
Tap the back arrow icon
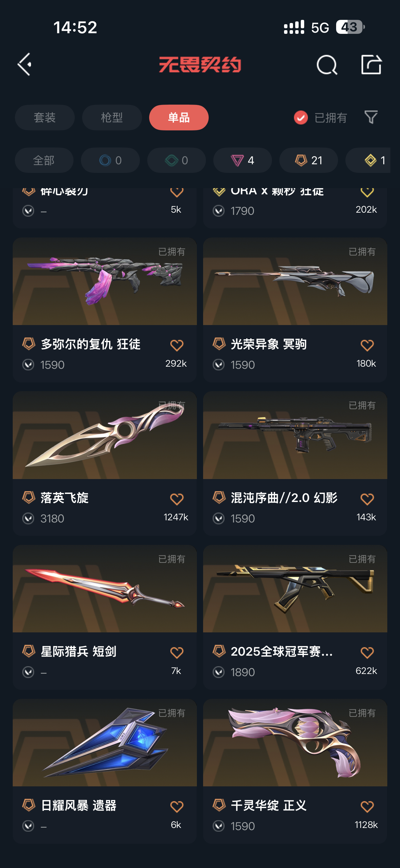pyautogui.click(x=24, y=64)
